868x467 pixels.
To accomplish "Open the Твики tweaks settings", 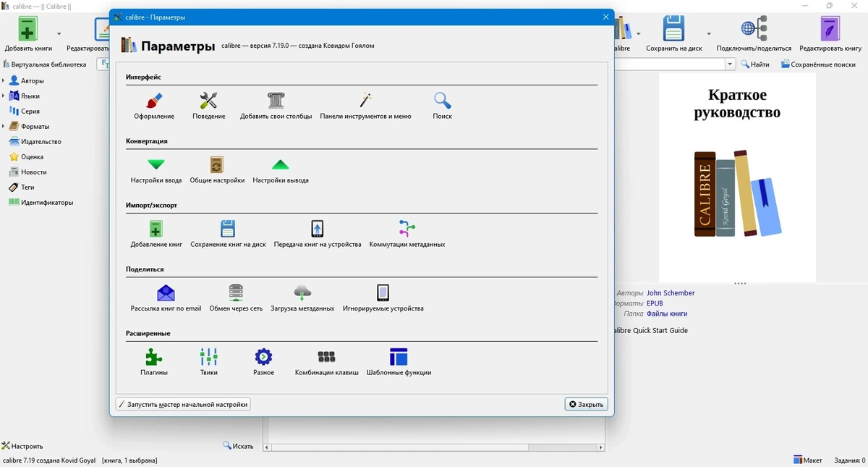I will pos(209,362).
